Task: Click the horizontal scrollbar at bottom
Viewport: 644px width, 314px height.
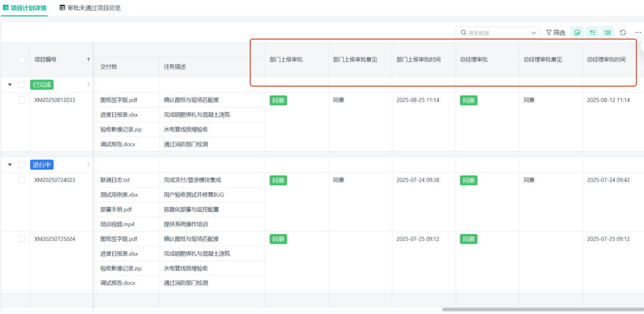Action: pos(542,309)
